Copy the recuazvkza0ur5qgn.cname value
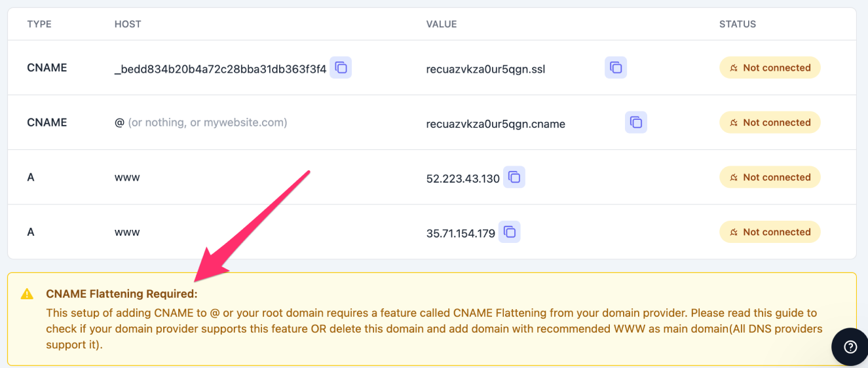 (x=636, y=122)
